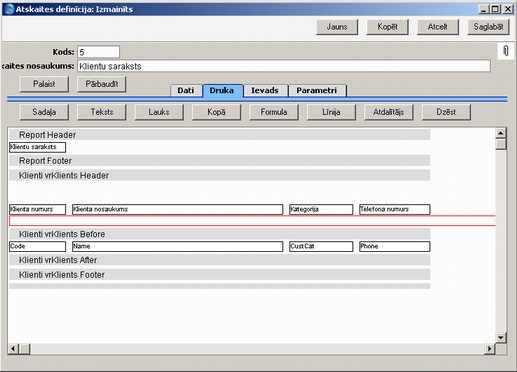Add a Teksts element
The height and width of the screenshot is (372, 517).
click(102, 112)
